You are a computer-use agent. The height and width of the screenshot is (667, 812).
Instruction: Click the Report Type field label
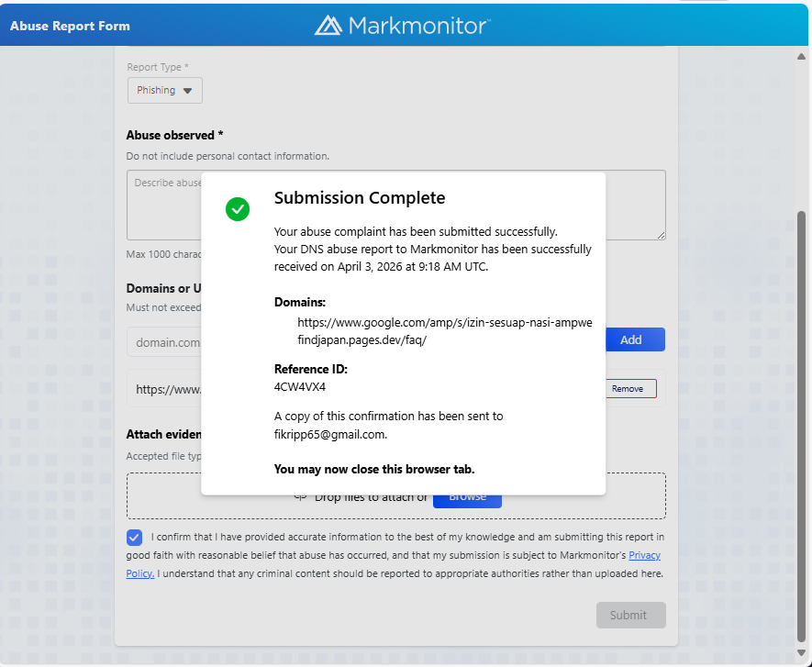(158, 67)
